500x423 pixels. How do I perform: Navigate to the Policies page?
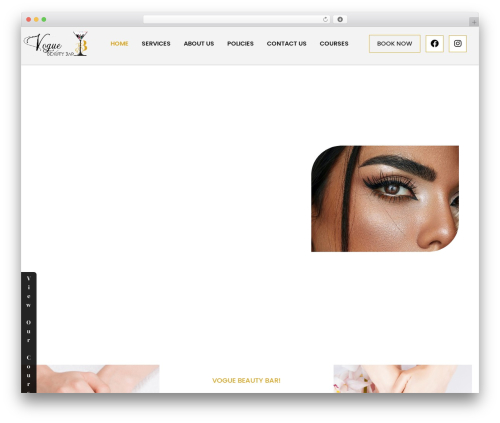click(x=240, y=44)
